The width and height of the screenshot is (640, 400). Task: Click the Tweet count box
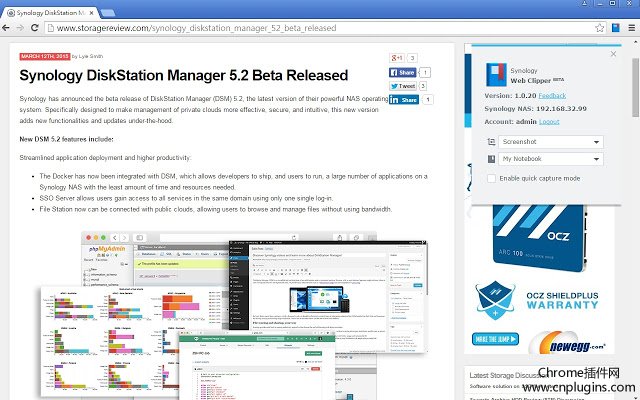click(423, 86)
